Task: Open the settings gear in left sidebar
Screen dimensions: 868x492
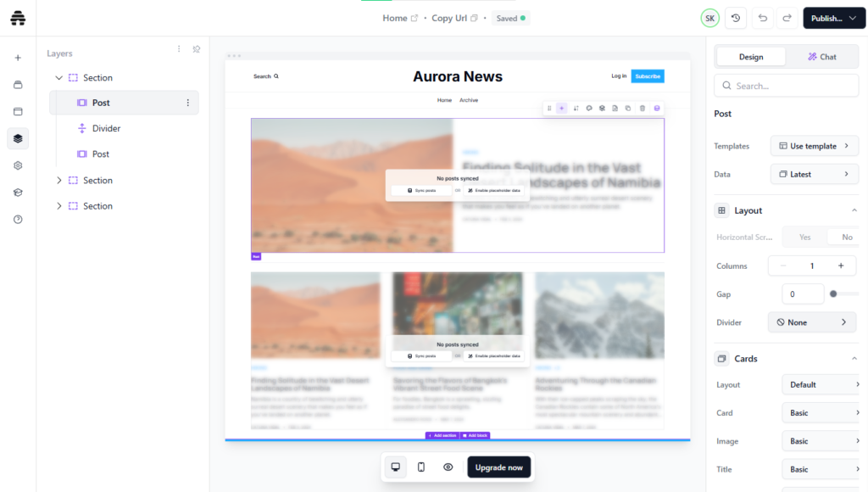Action: (x=18, y=165)
